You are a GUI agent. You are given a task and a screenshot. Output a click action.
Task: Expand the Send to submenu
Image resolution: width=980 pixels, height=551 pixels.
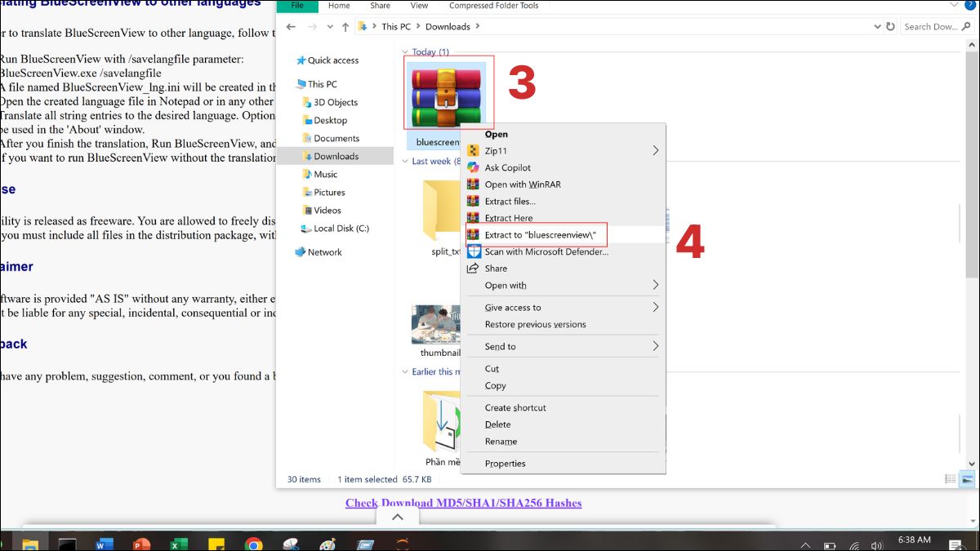[656, 346]
